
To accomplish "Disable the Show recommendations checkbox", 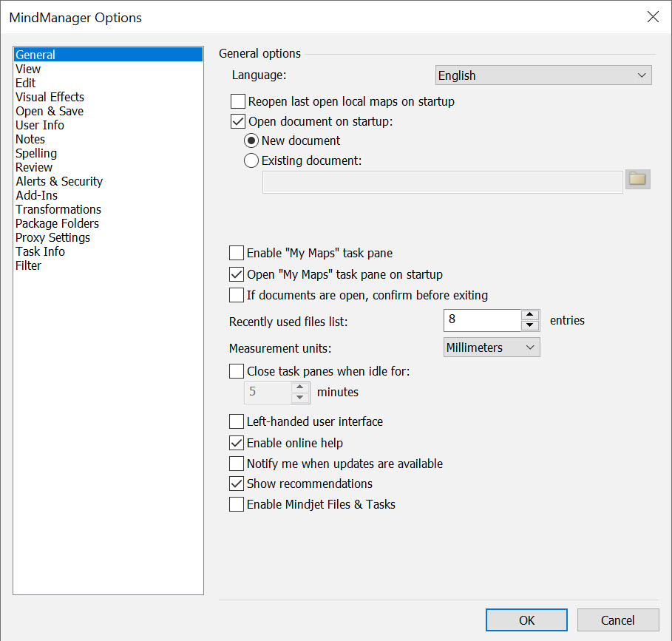I will (237, 484).
